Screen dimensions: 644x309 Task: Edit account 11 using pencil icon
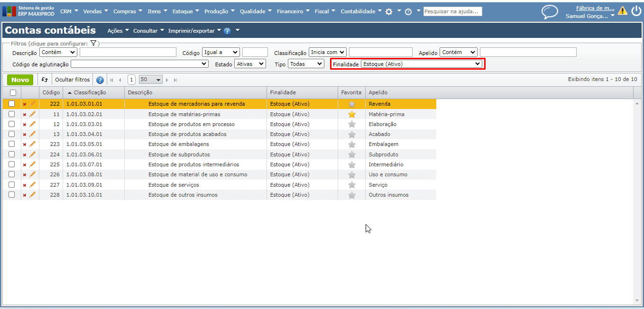coord(33,114)
